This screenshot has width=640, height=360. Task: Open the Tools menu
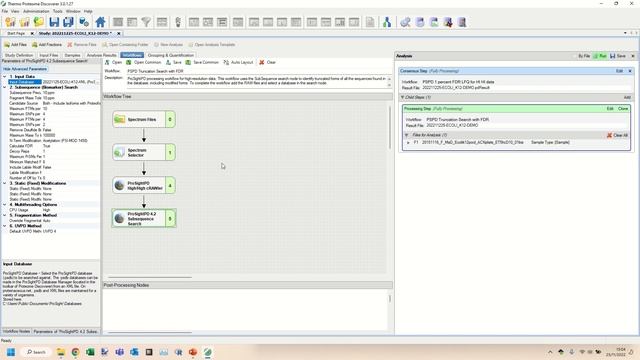pos(58,11)
